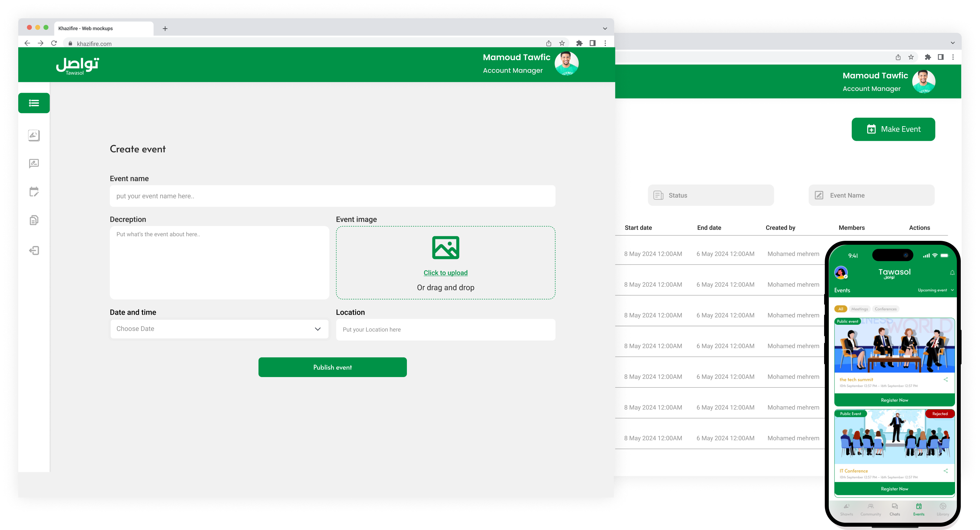This screenshot has height=530, width=980.
Task: Open the chat-edit icon in the left sidebar
Action: [34, 163]
